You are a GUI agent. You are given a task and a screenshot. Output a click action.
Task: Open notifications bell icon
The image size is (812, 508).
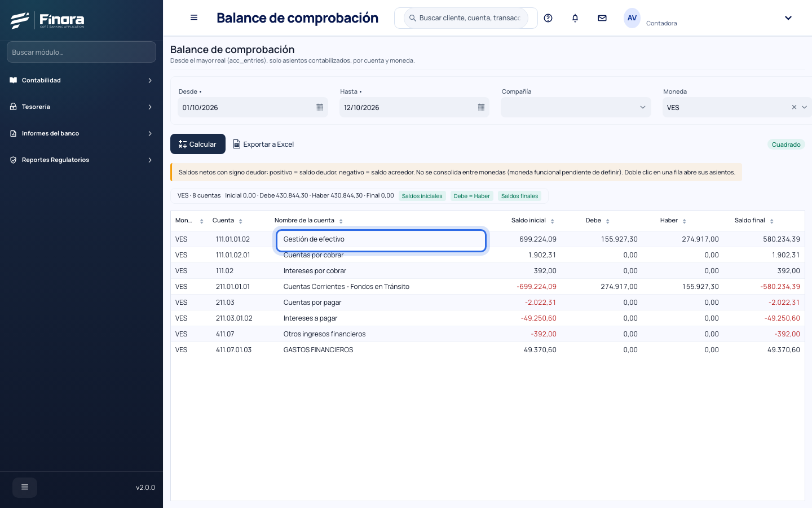point(575,18)
